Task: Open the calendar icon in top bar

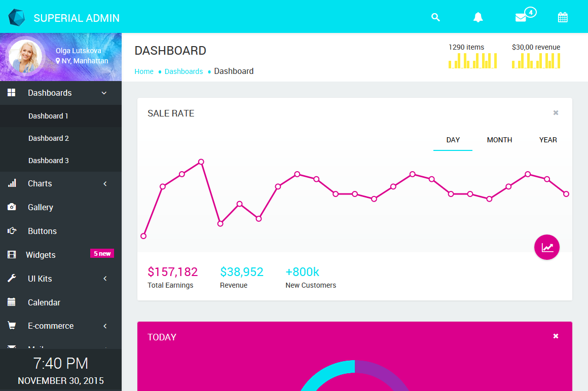Action: pyautogui.click(x=563, y=17)
